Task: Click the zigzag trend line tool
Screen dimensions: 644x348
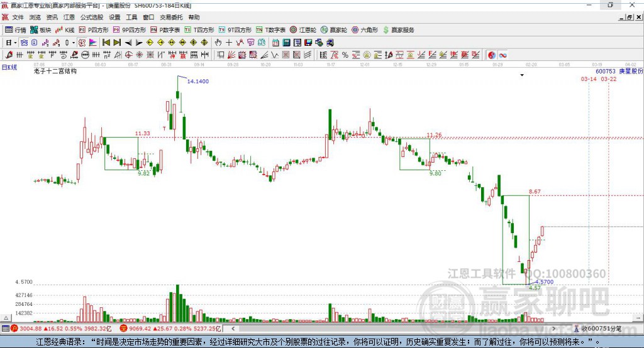Action: tap(274, 55)
